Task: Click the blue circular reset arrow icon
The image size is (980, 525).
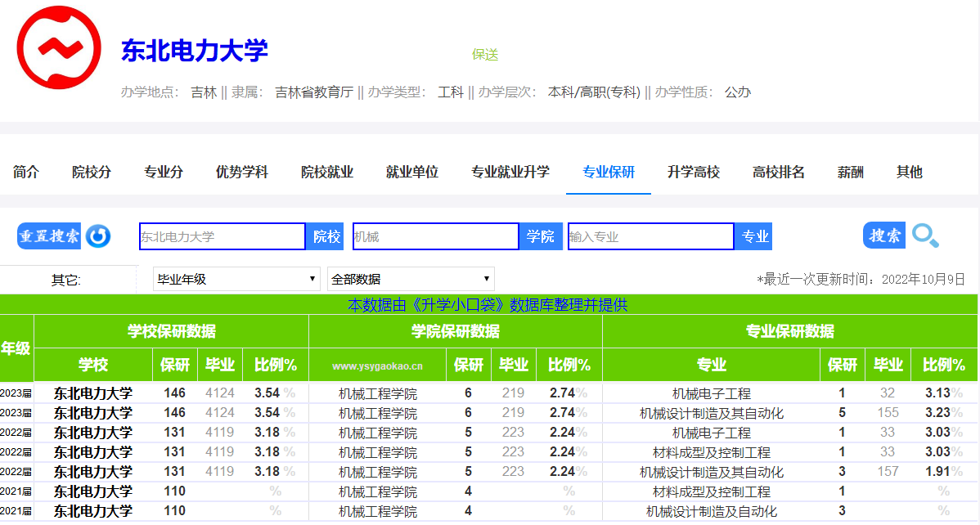Action: (x=98, y=236)
